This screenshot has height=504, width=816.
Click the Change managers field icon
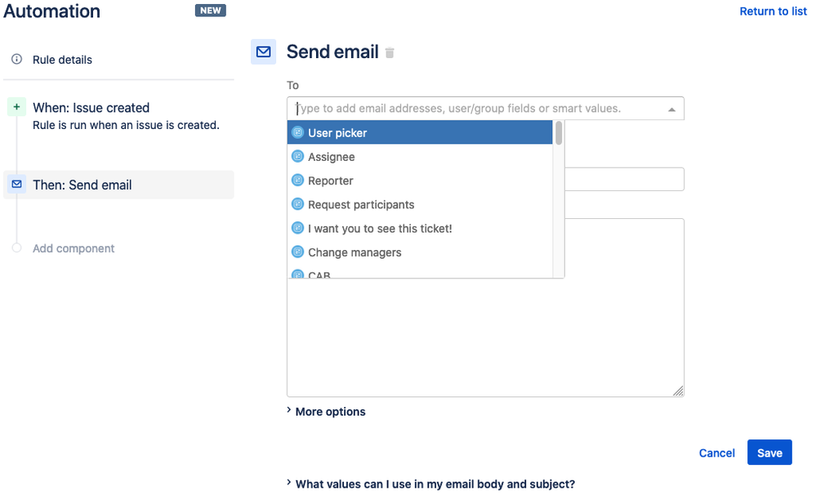click(x=297, y=252)
